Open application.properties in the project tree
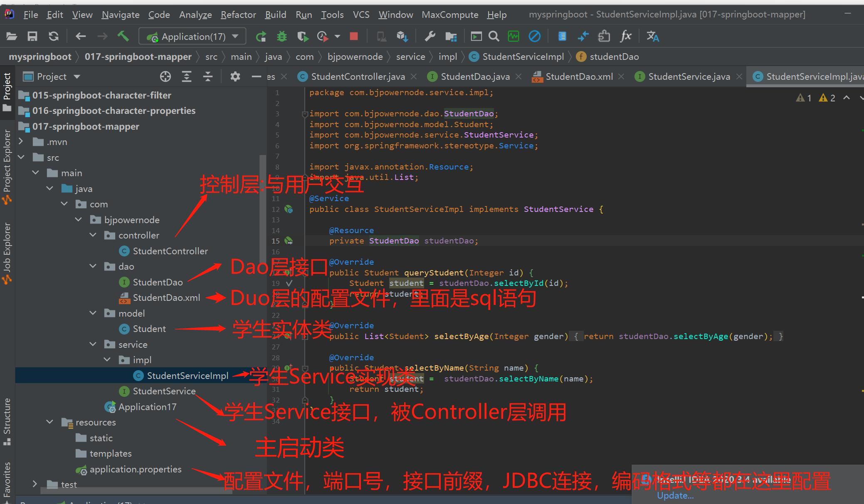 135,469
